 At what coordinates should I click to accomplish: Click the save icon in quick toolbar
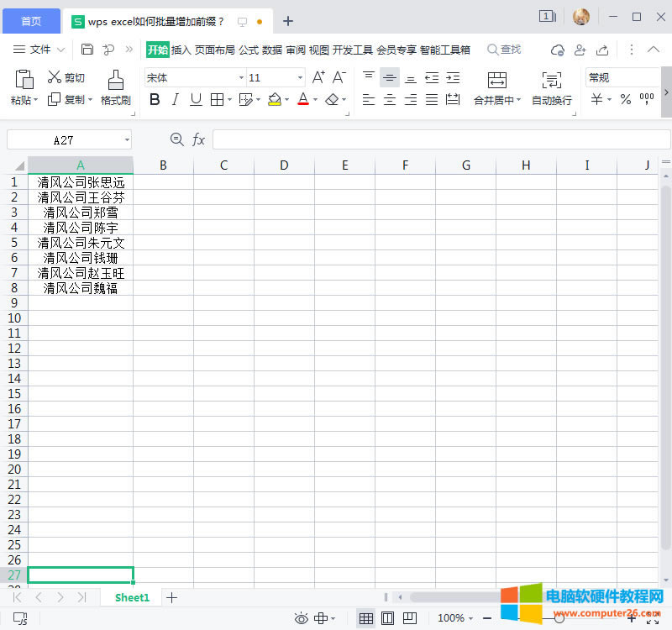click(87, 50)
